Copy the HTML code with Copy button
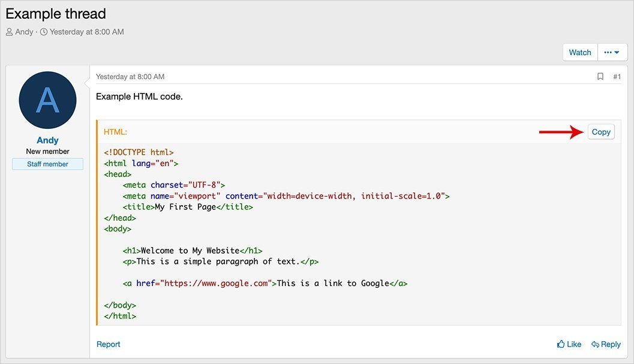634x364 pixels. pyautogui.click(x=601, y=132)
